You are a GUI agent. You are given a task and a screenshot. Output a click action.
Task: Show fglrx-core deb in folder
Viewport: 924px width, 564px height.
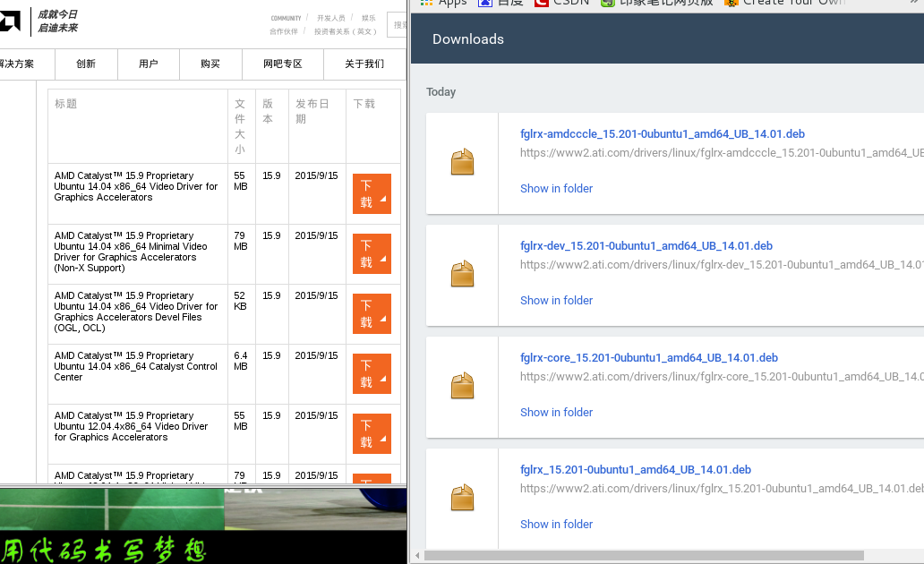556,413
